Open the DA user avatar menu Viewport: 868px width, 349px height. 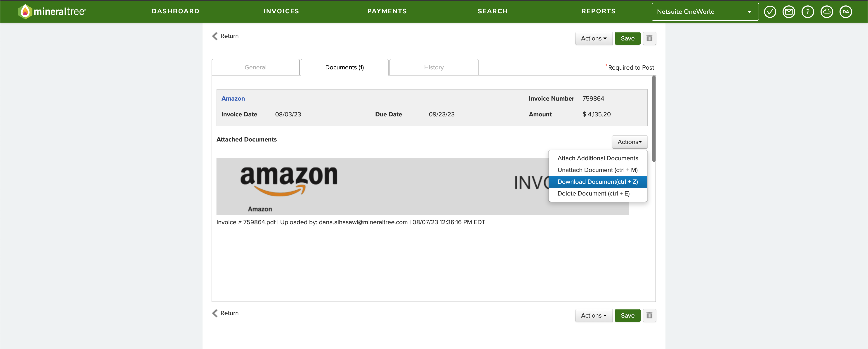[x=846, y=12]
